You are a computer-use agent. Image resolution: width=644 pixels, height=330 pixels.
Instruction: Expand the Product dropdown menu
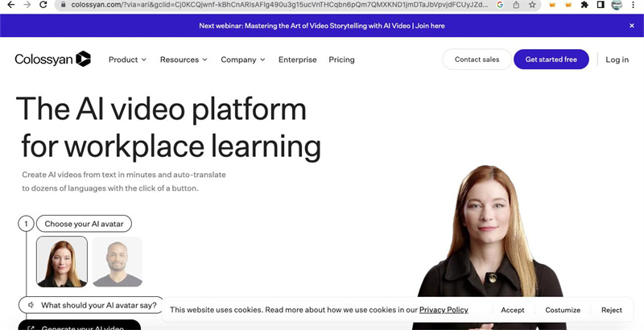tap(127, 60)
